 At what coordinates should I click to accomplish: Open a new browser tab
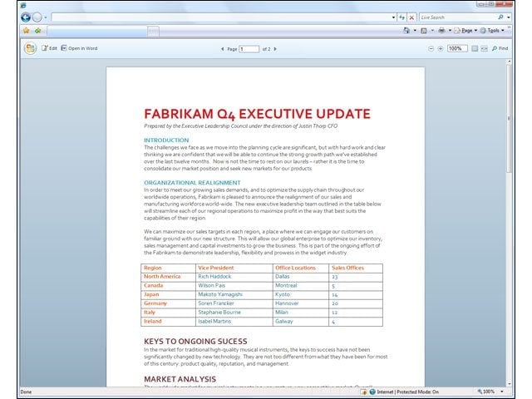click(x=153, y=32)
